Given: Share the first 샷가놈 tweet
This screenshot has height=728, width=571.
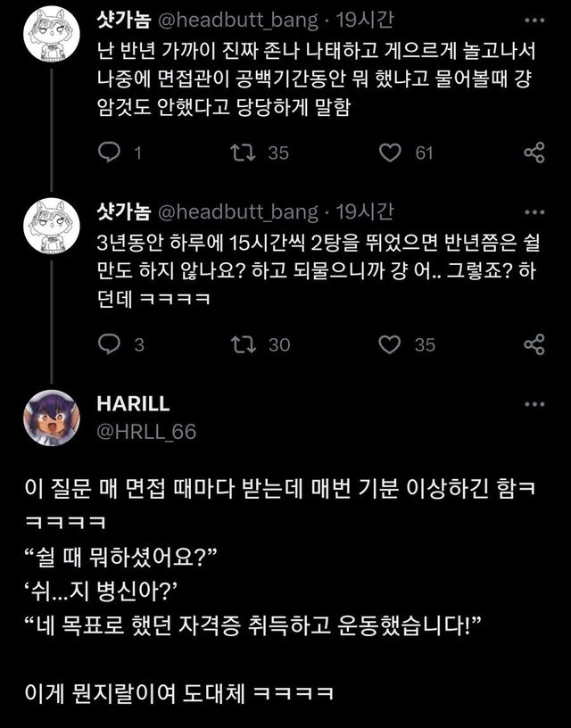Looking at the screenshot, I should pyautogui.click(x=534, y=153).
